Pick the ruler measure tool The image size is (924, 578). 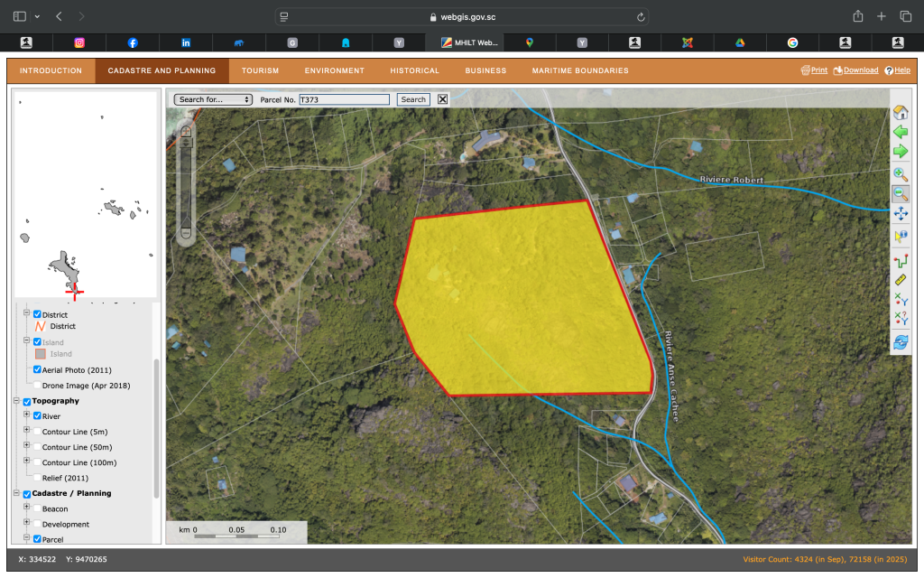coord(900,280)
